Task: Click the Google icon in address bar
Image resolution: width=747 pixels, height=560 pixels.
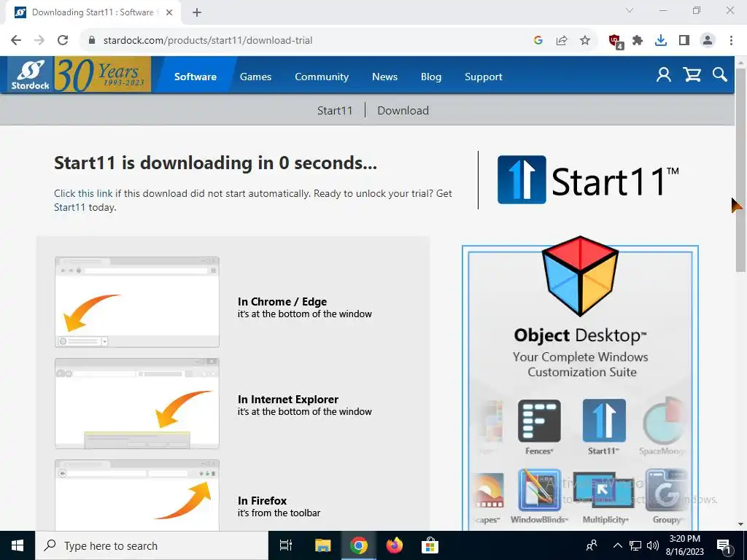Action: (538, 41)
